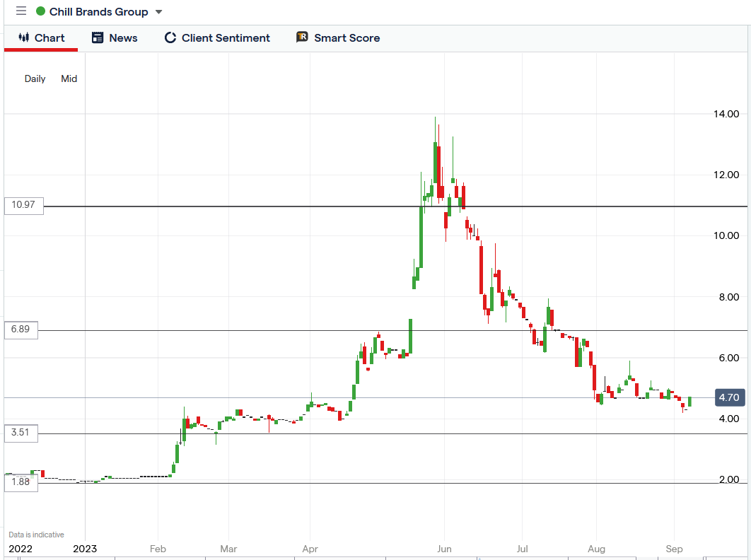The image size is (751, 560).
Task: Click the 2.00 price axis label
Action: click(x=729, y=479)
